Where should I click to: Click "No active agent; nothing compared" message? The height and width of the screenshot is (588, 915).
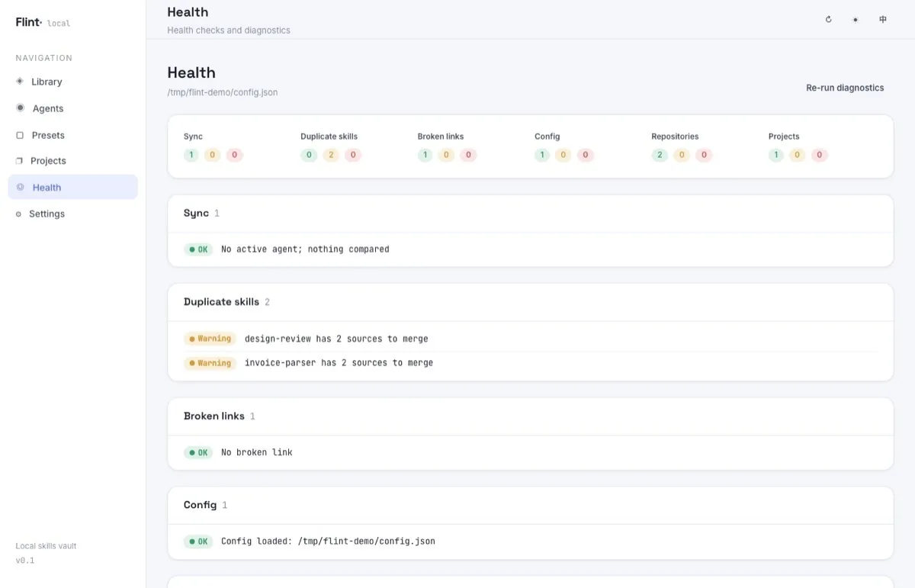pos(305,249)
